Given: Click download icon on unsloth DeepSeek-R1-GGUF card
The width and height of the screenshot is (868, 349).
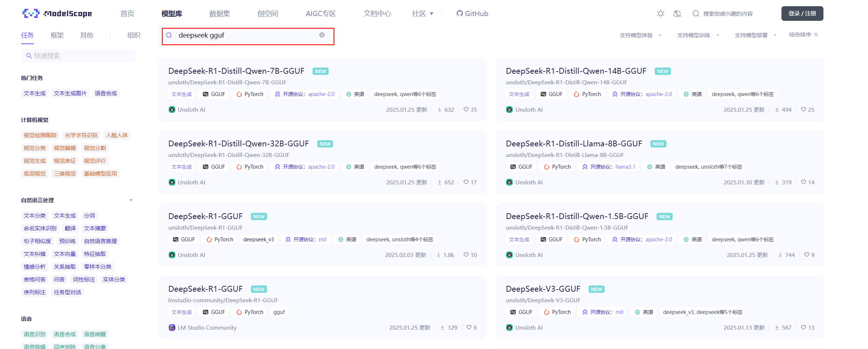Looking at the screenshot, I should (x=439, y=255).
